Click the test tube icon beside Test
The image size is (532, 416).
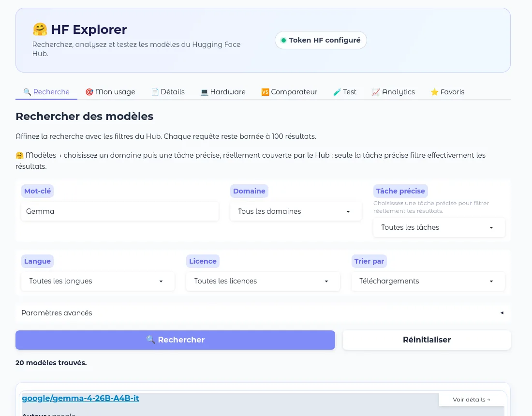[337, 92]
